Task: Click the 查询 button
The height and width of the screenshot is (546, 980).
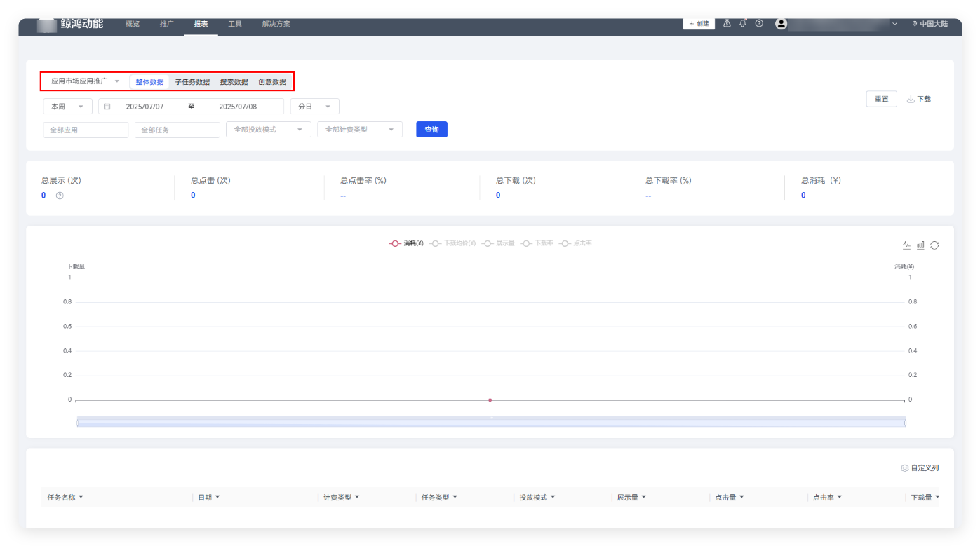Action: (431, 130)
